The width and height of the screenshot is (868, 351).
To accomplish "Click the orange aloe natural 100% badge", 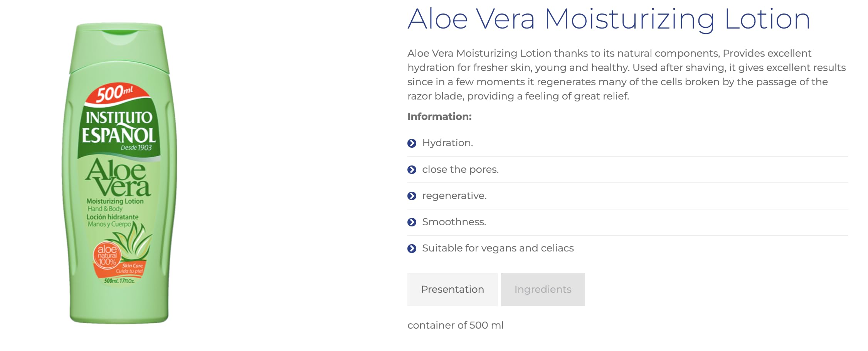I will click(107, 255).
